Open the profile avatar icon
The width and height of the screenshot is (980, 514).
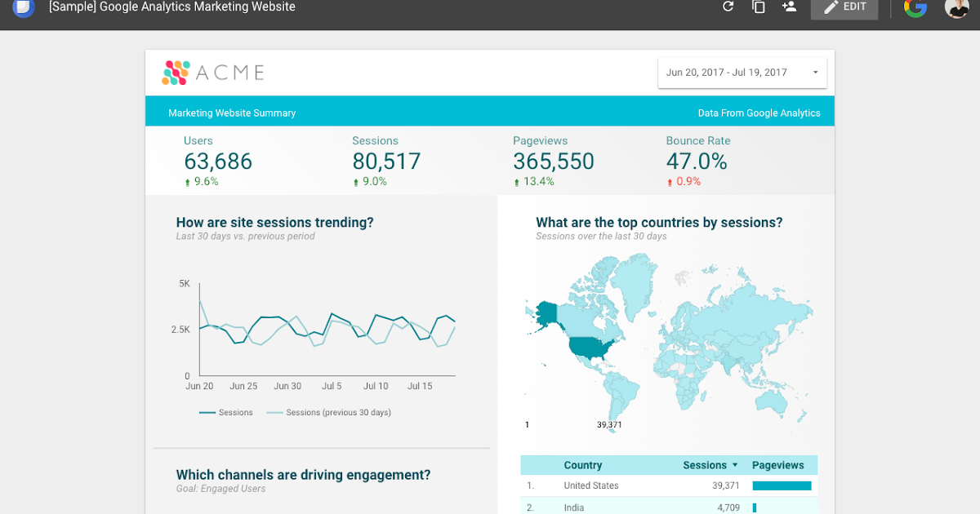(956, 9)
